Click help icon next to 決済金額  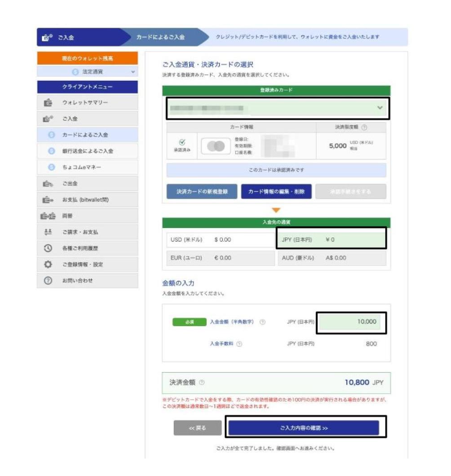point(202,382)
